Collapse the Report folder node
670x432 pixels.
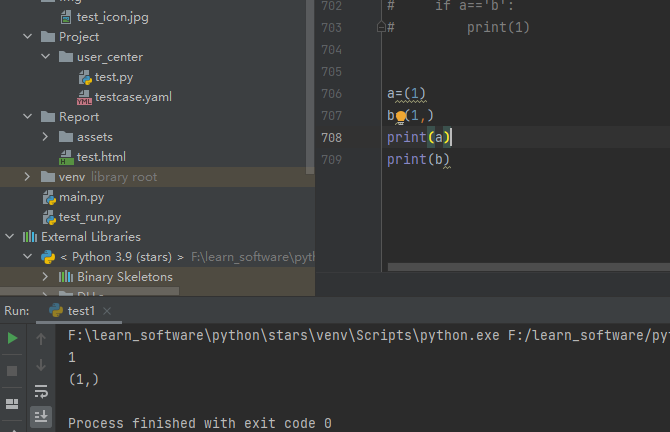pyautogui.click(x=28, y=117)
